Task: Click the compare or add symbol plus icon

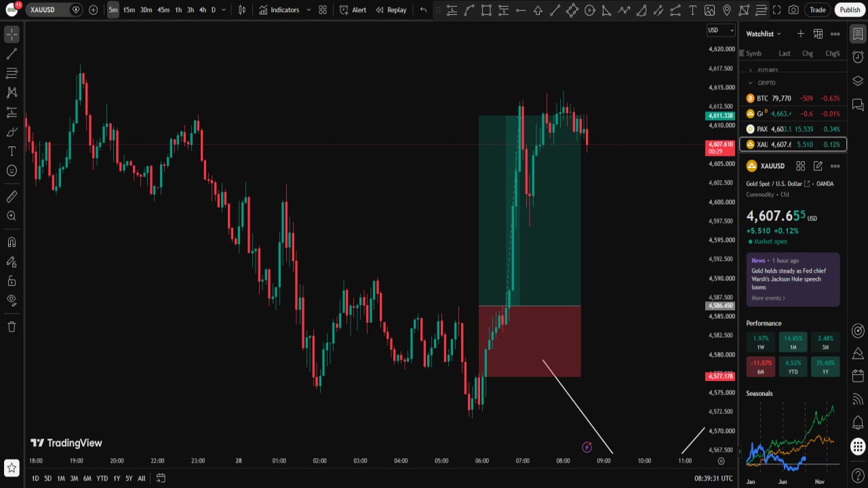Action: tap(93, 10)
